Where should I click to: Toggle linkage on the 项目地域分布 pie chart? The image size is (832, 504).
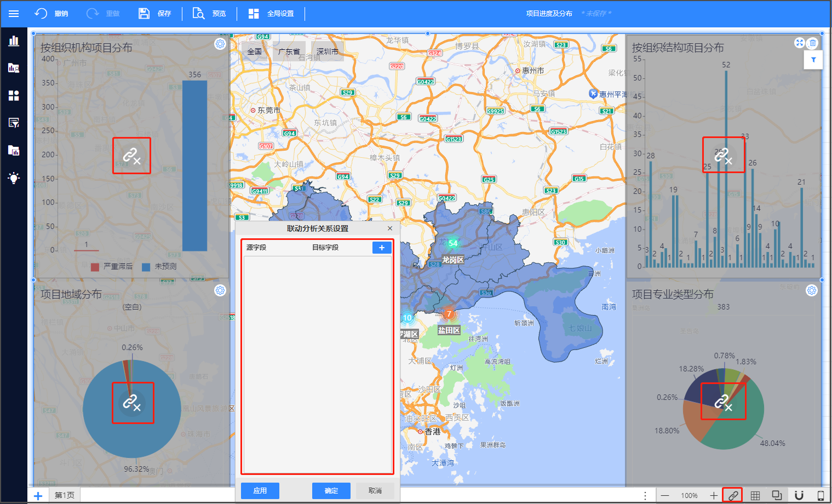tap(133, 403)
